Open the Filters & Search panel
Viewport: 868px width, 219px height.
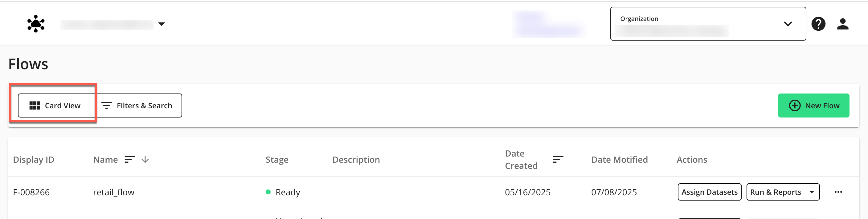pyautogui.click(x=137, y=106)
